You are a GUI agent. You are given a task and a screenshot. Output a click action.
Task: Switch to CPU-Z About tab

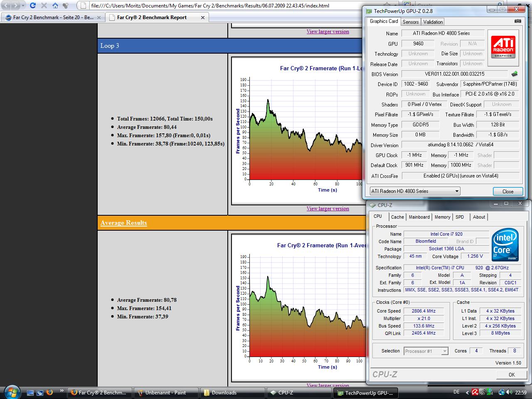point(479,217)
